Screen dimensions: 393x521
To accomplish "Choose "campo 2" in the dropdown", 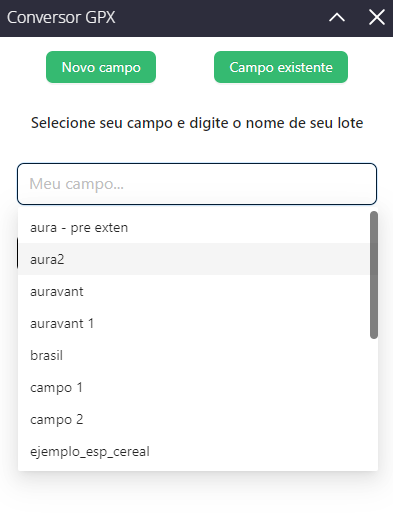I will click(x=194, y=419).
